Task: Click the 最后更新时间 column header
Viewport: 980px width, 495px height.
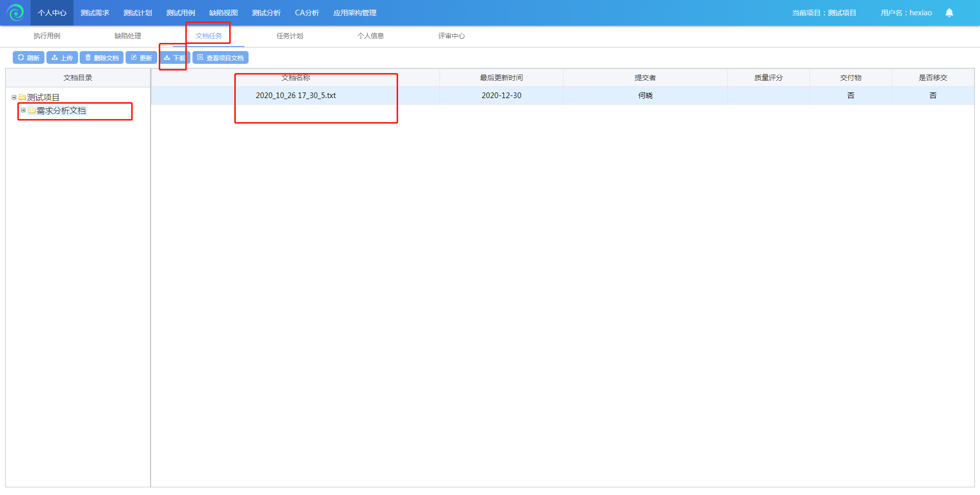Action: pyautogui.click(x=501, y=78)
